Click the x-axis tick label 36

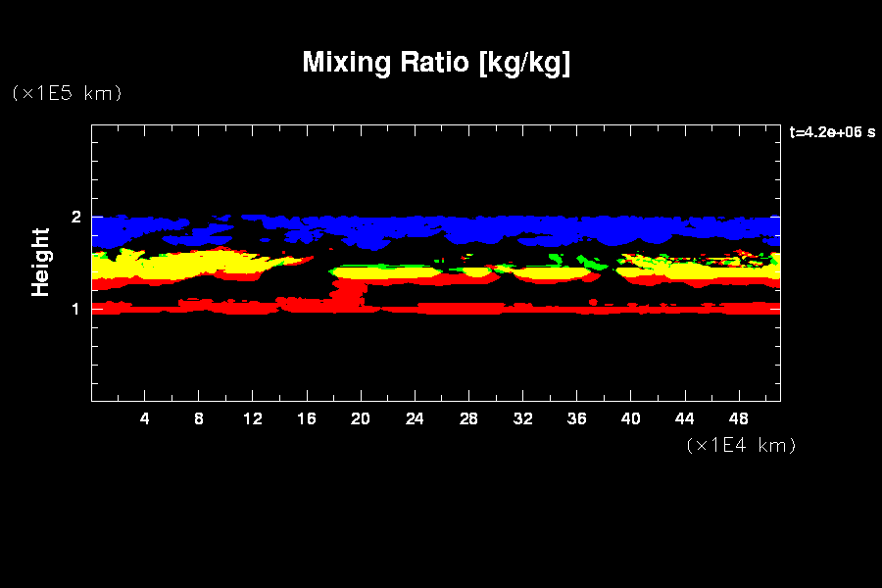tap(576, 419)
